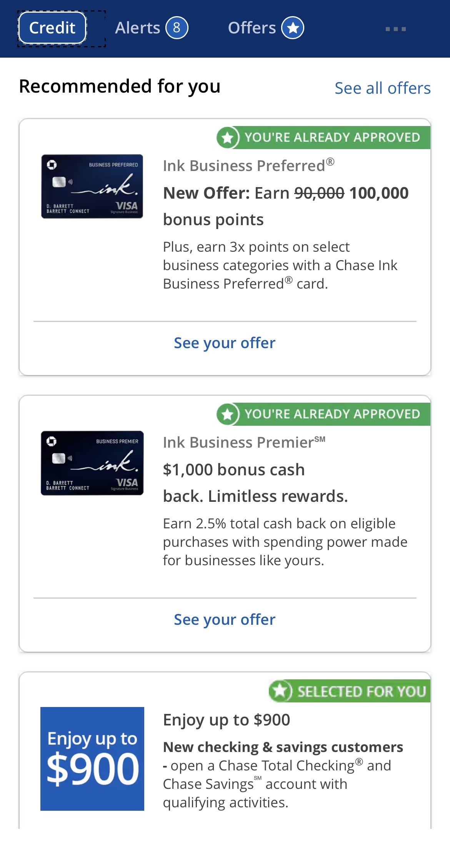The height and width of the screenshot is (868, 450).
Task: Tap the Alerts badge showing 8
Action: click(x=177, y=28)
